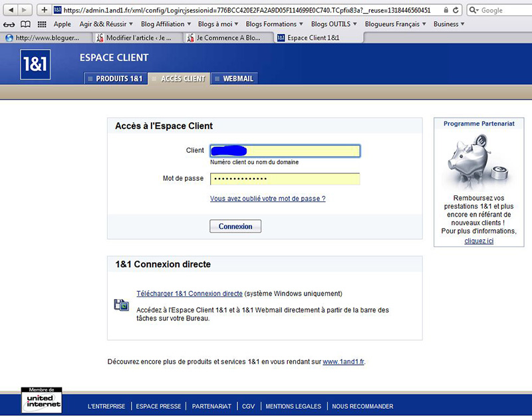Click the Google search magnifier icon

[x=473, y=10]
